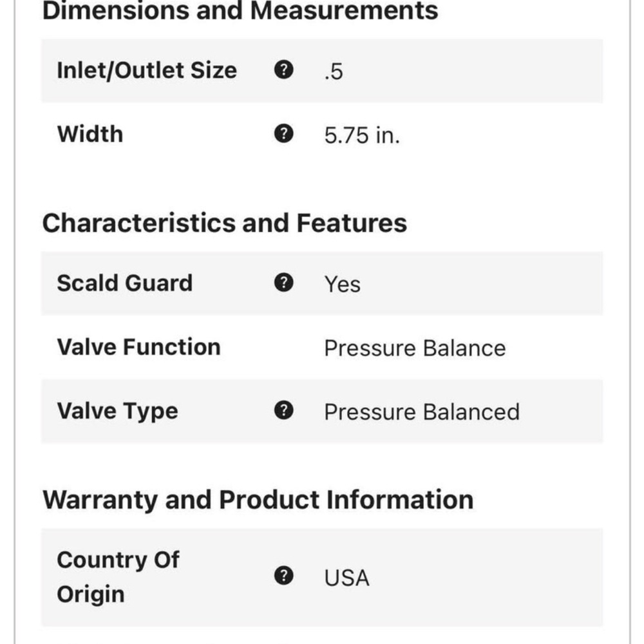Select the Country Of Origin label
The image size is (644, 644).
pyautogui.click(x=118, y=576)
